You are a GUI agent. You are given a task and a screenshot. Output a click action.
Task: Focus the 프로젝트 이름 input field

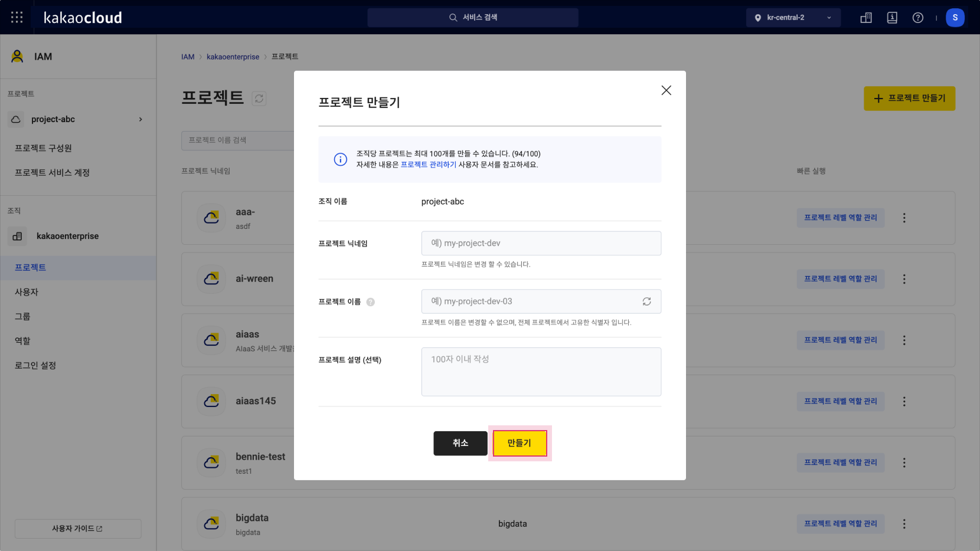coord(541,301)
